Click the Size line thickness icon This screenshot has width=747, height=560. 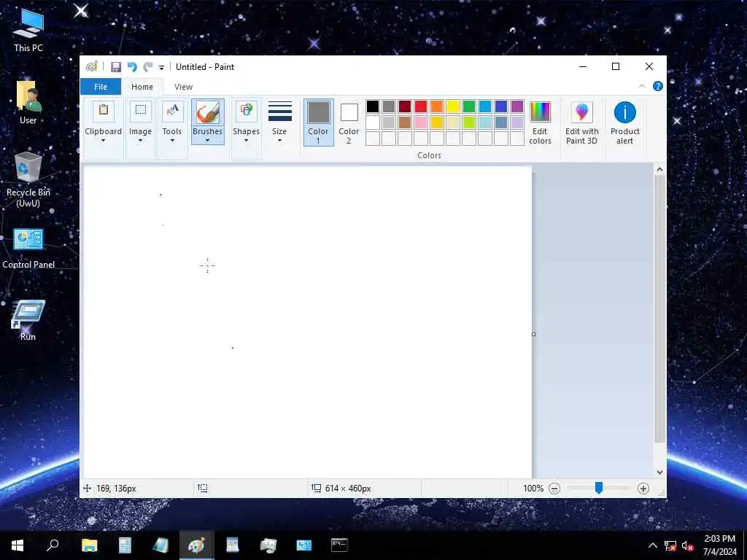coord(279,112)
